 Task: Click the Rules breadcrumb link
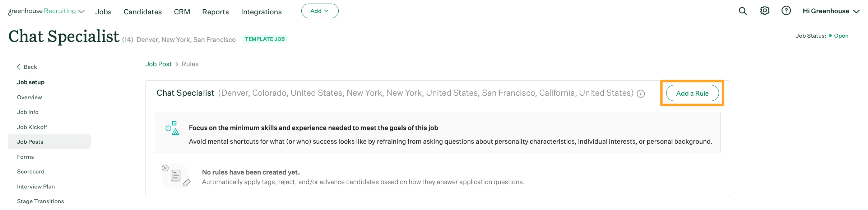[x=190, y=64]
